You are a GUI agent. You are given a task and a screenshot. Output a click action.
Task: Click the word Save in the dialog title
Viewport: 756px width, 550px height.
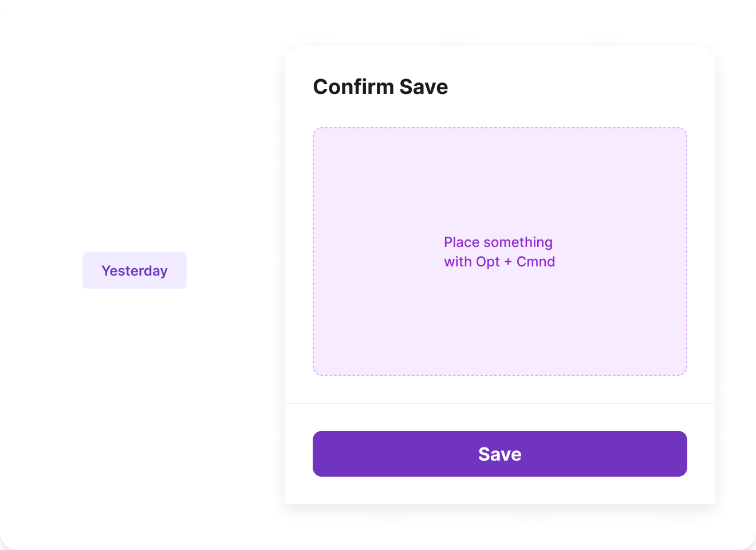[424, 87]
